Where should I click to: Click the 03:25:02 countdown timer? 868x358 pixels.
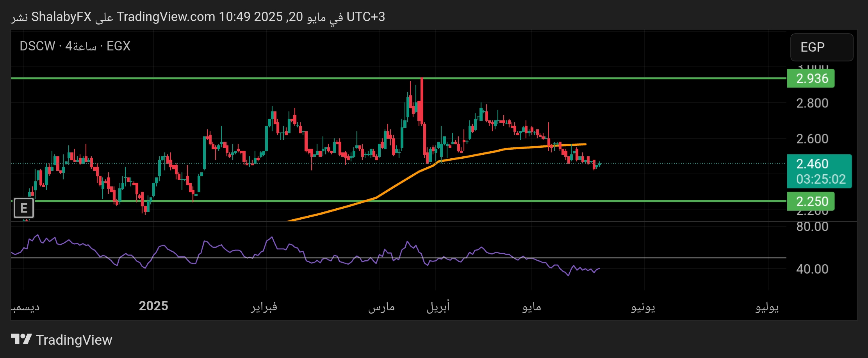coord(821,179)
